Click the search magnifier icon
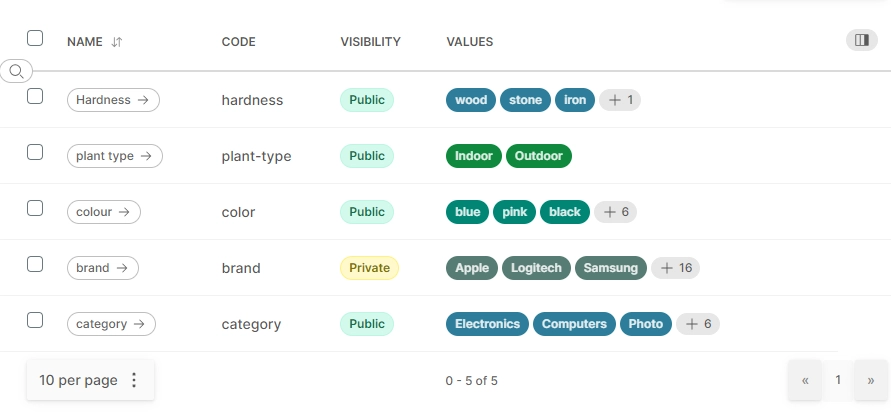The width and height of the screenshot is (891, 415). coord(16,71)
